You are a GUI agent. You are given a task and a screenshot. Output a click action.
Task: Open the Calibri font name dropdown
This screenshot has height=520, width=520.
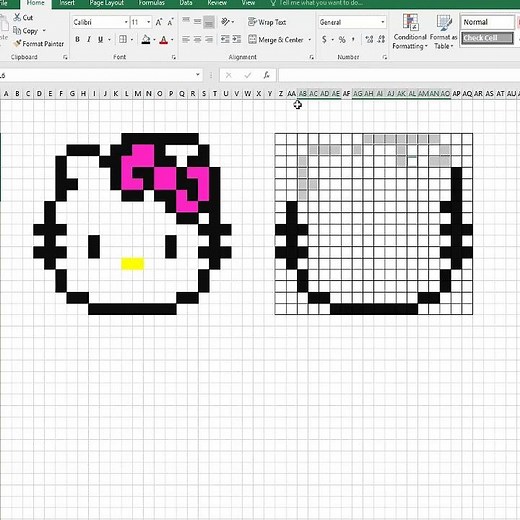pyautogui.click(x=126, y=22)
